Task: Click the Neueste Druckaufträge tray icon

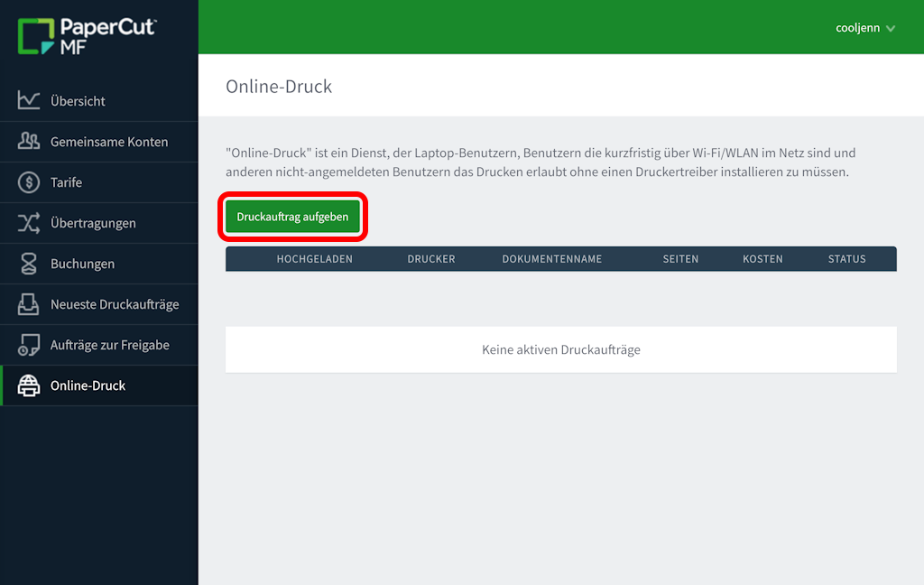Action: coord(29,304)
